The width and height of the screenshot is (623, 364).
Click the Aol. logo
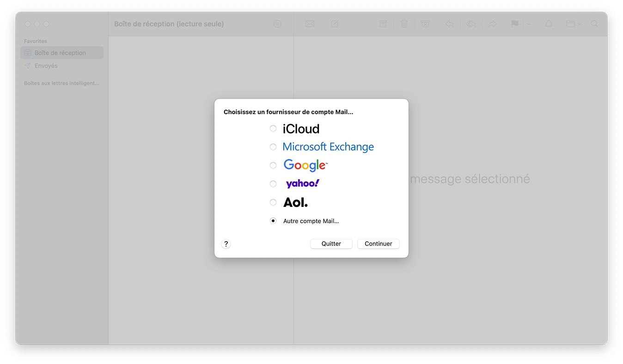click(x=296, y=202)
